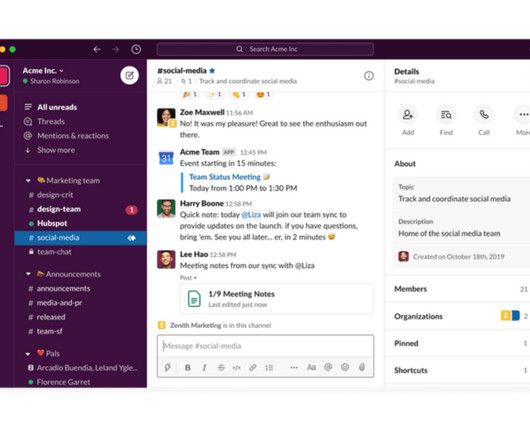Start a Call from Details
Viewport: 530px width, 442px height.
click(484, 121)
